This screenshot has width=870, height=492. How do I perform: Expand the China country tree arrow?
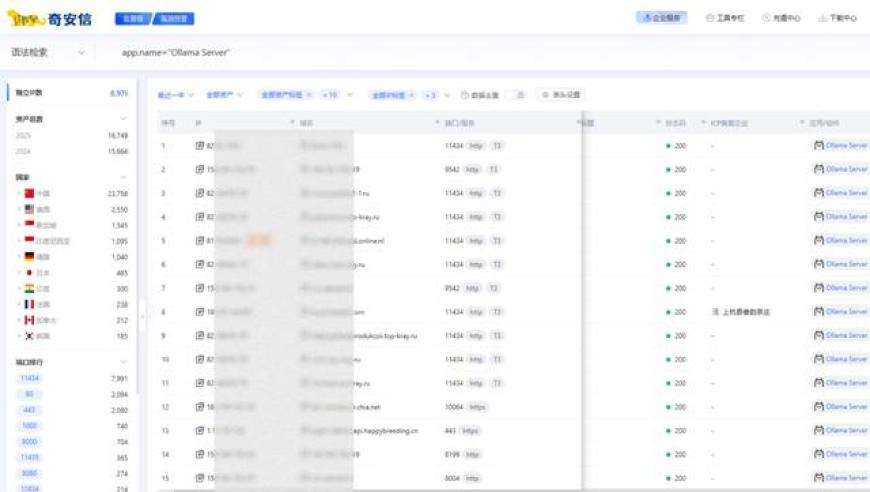tap(19, 194)
